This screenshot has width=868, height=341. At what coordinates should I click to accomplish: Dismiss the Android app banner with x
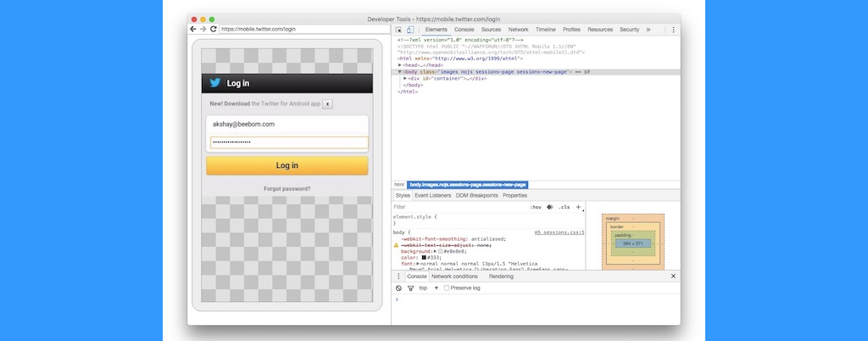tap(328, 103)
